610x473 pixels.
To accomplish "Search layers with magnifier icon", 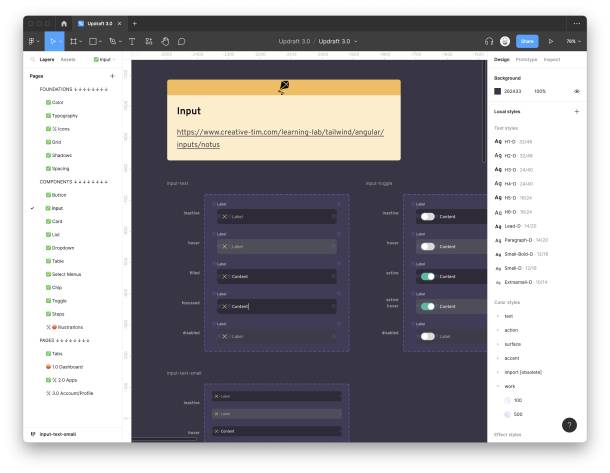I will pos(33,60).
